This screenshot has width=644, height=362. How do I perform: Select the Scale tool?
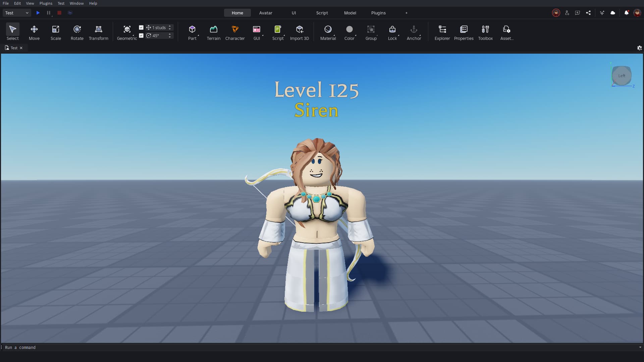56,33
